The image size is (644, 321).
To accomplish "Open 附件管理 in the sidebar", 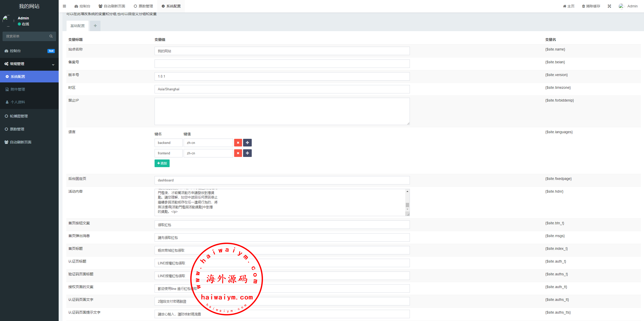I will [18, 89].
